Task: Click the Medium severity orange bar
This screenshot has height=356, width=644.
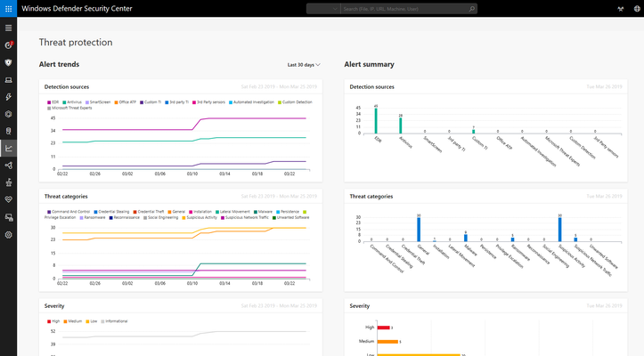Action: tap(387, 342)
